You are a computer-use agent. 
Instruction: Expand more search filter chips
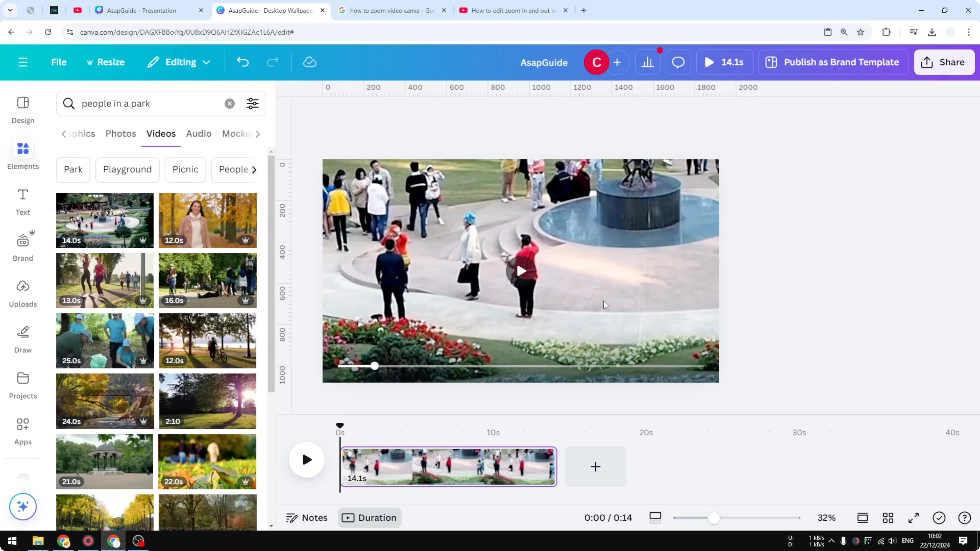coord(254,170)
